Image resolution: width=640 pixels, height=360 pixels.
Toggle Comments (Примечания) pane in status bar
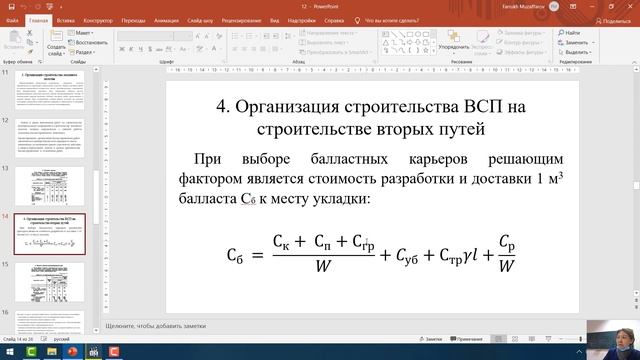(x=466, y=339)
